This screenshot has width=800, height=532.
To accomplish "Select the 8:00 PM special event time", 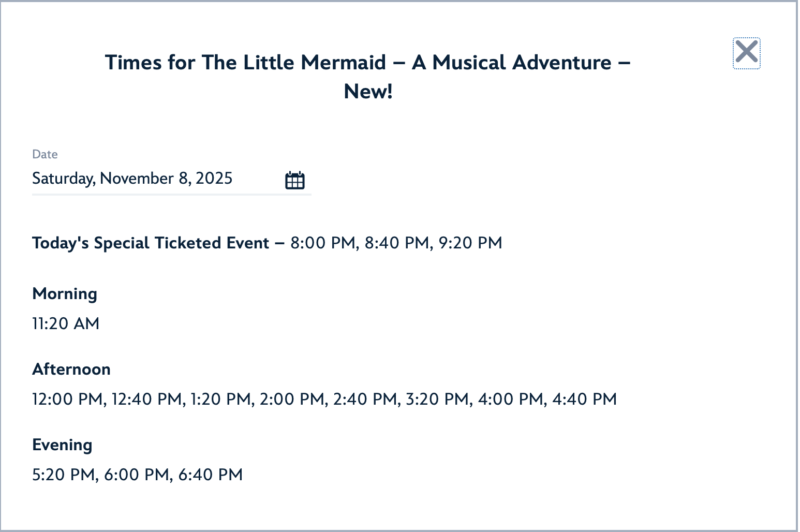I will click(323, 243).
